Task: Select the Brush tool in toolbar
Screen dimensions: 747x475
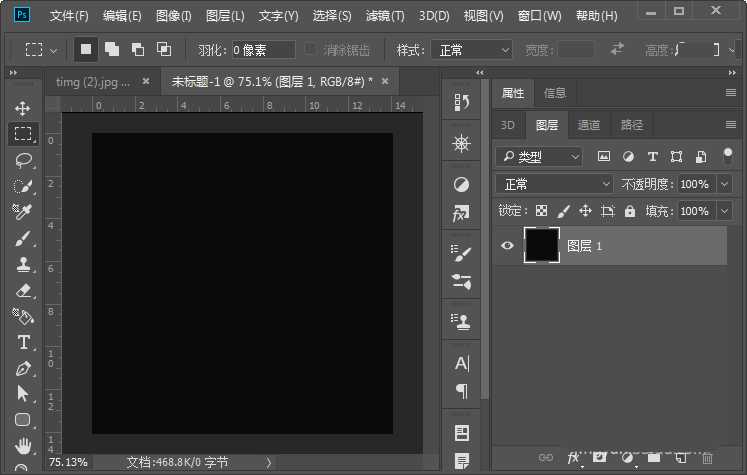Action: pos(22,238)
